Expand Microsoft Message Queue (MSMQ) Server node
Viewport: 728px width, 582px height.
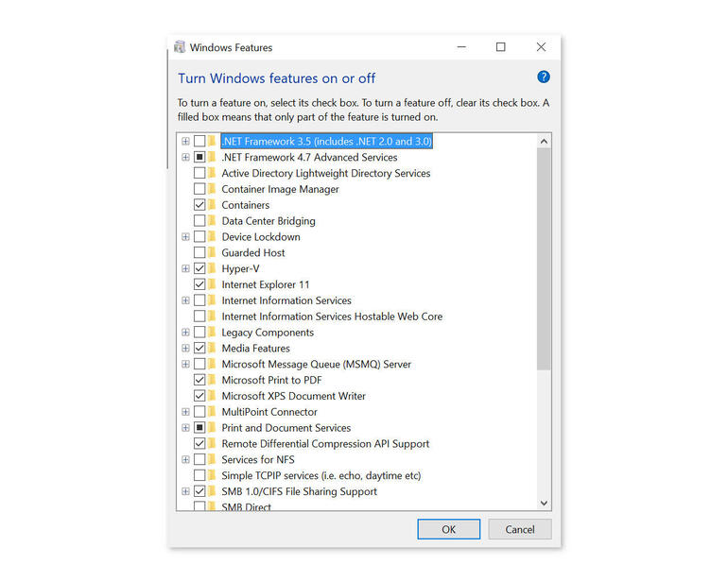coord(185,364)
